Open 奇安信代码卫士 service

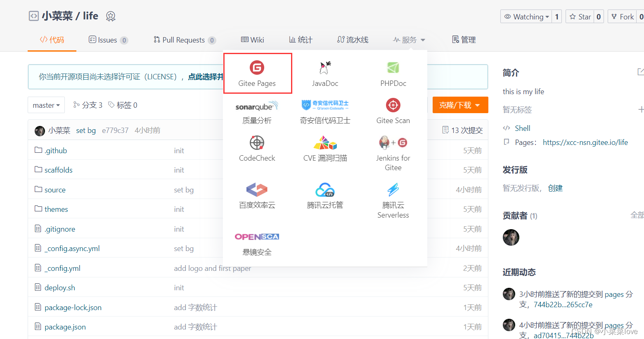coord(325,111)
